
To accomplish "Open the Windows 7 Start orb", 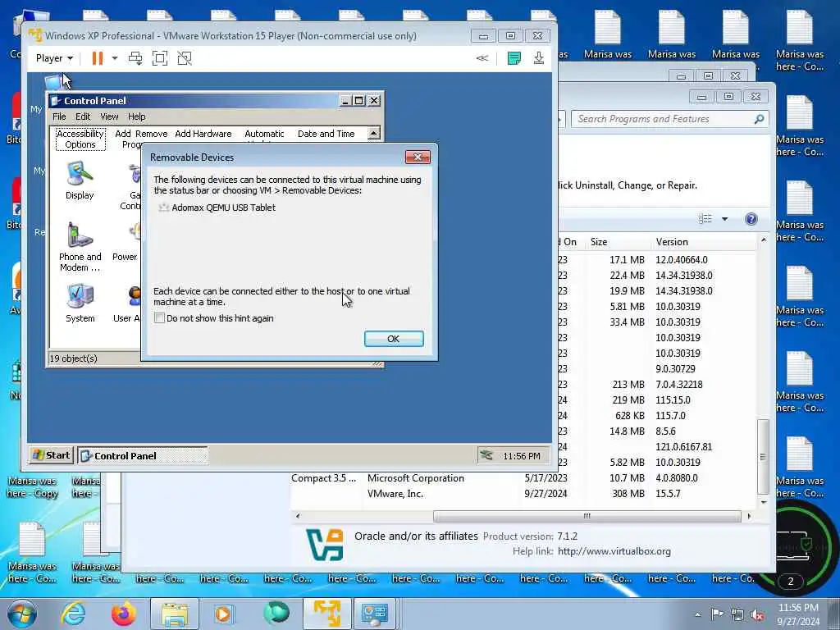I will (x=21, y=614).
